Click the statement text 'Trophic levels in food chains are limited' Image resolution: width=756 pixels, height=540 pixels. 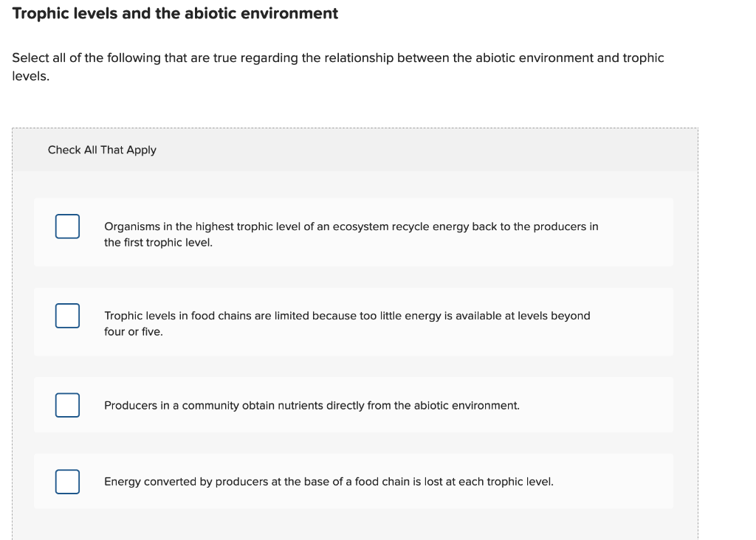tap(347, 323)
